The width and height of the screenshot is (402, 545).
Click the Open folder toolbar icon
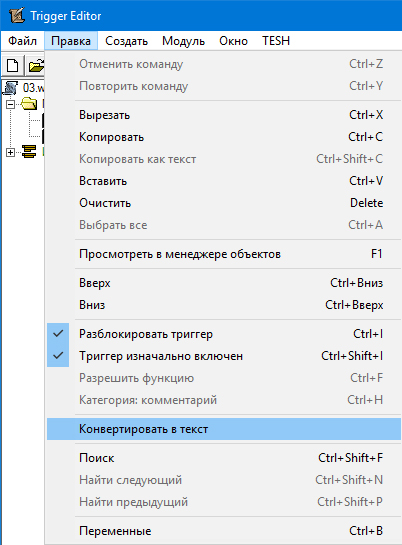click(x=35, y=65)
